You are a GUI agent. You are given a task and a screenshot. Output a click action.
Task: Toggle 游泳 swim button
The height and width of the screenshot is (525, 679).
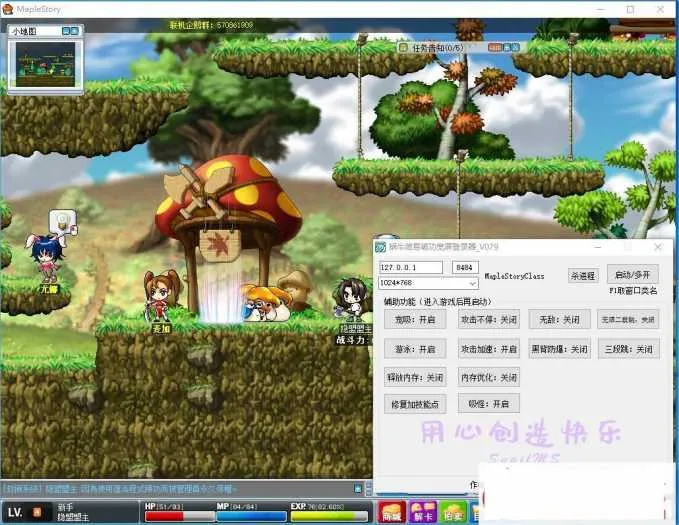pos(415,349)
